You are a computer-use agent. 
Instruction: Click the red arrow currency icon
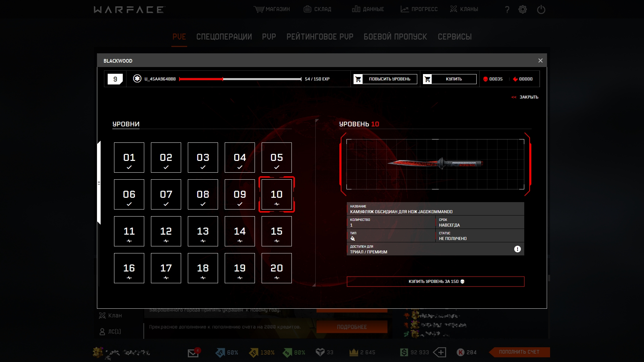tap(515, 79)
